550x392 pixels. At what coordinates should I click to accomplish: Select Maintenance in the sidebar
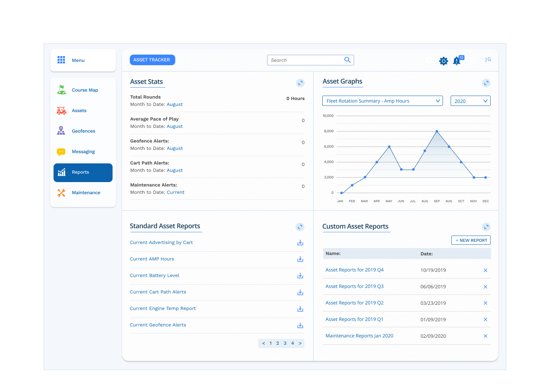[x=86, y=193]
